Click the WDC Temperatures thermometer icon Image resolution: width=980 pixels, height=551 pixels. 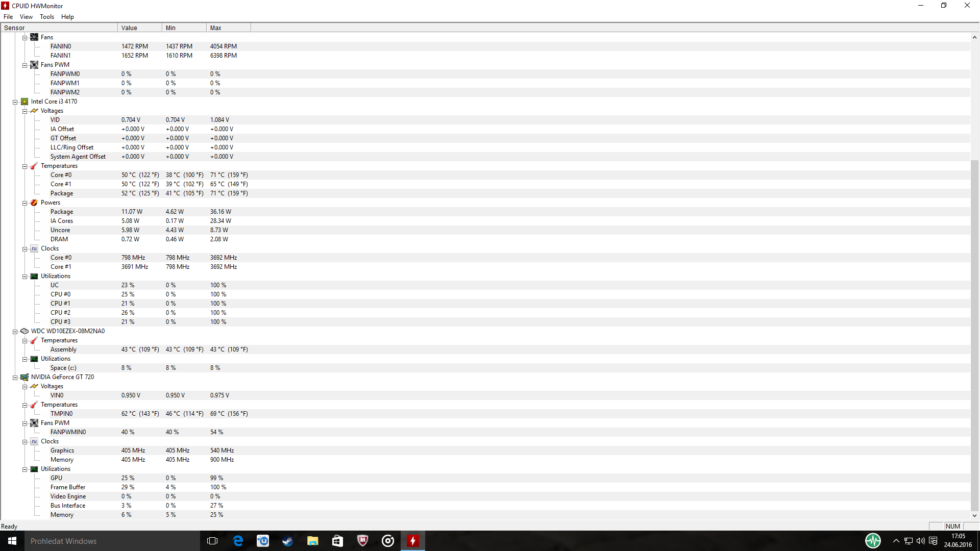click(x=34, y=340)
